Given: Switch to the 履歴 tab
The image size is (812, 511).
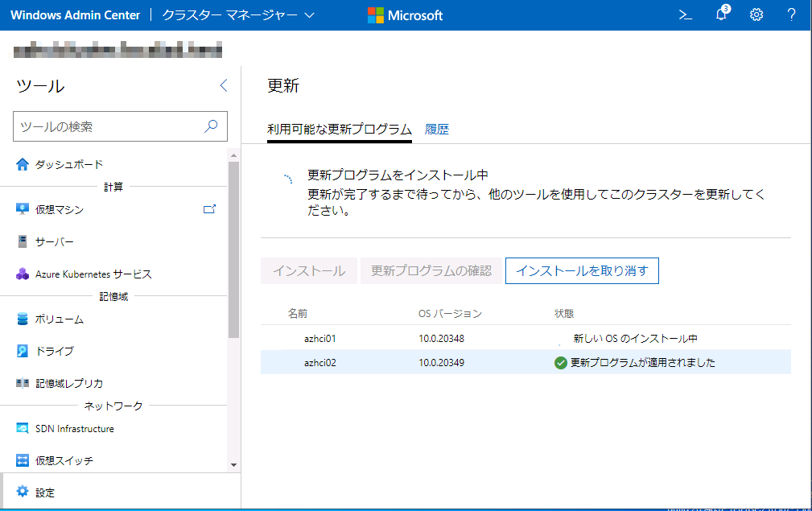Looking at the screenshot, I should [x=437, y=129].
